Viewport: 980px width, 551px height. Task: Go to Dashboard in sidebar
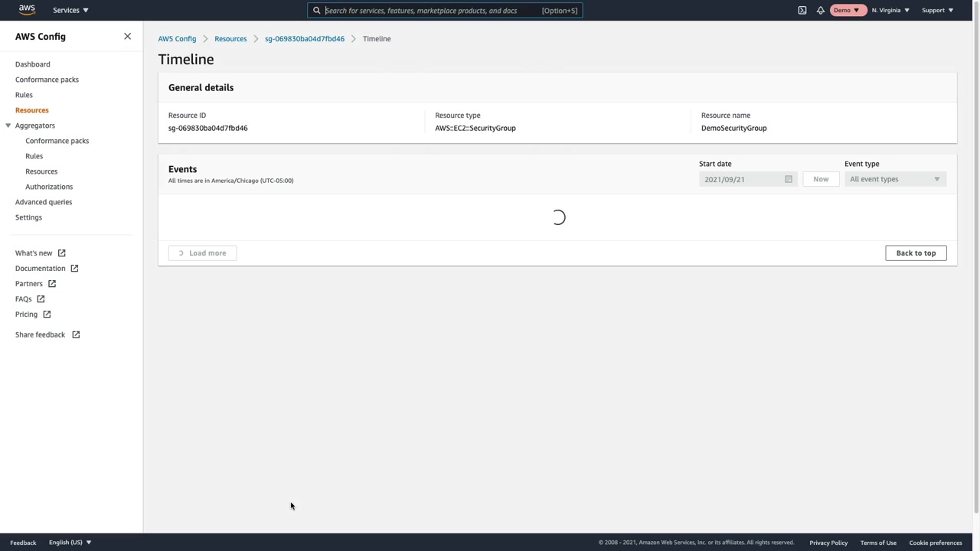[32, 64]
